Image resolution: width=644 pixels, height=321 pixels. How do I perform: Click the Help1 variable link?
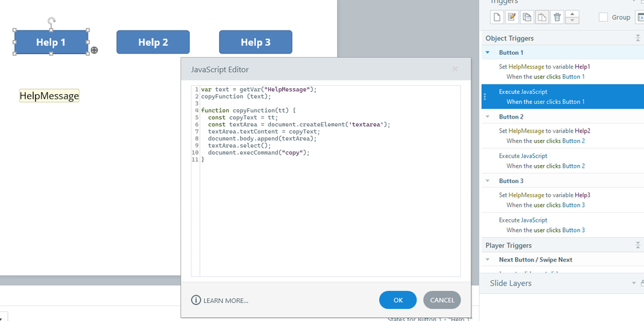pos(582,66)
